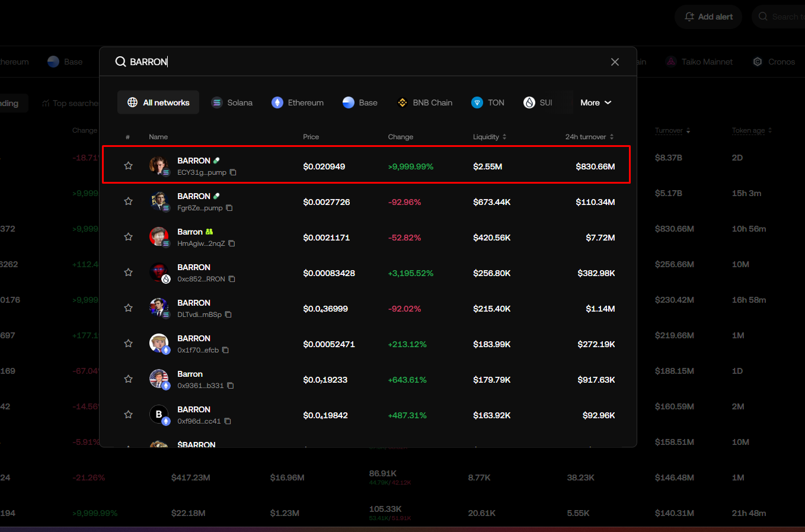Favorite the first BARRON token with star
This screenshot has height=532, width=805.
[x=128, y=166]
